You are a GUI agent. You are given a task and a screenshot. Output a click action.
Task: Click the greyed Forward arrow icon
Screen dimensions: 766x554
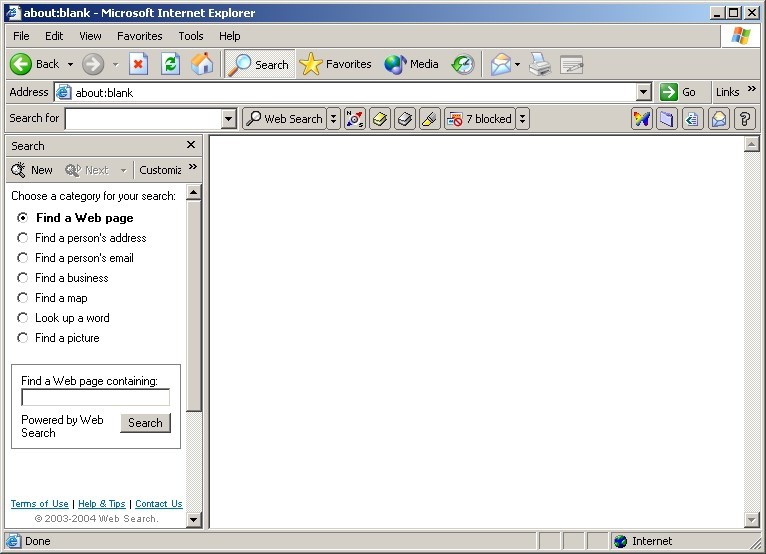tap(93, 64)
